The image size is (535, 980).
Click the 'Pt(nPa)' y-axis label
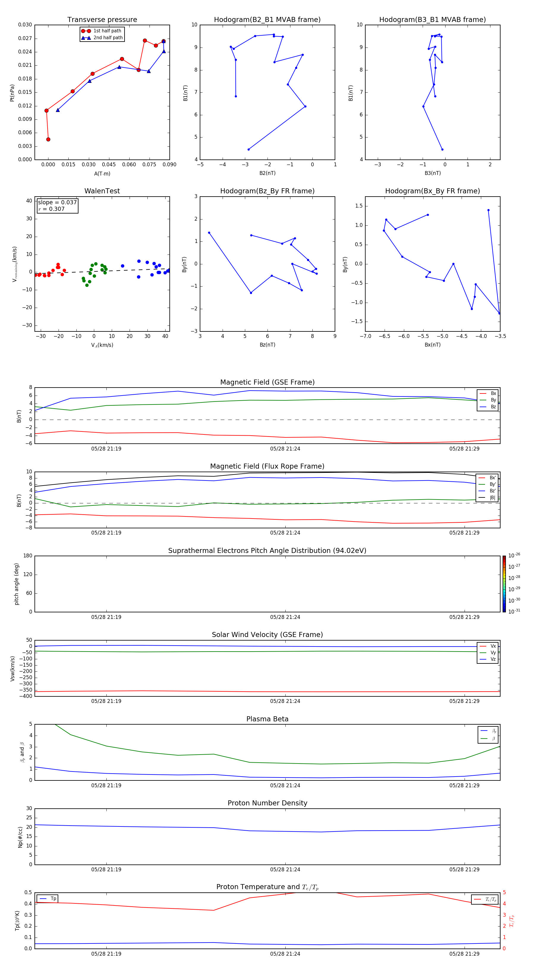point(12,93)
